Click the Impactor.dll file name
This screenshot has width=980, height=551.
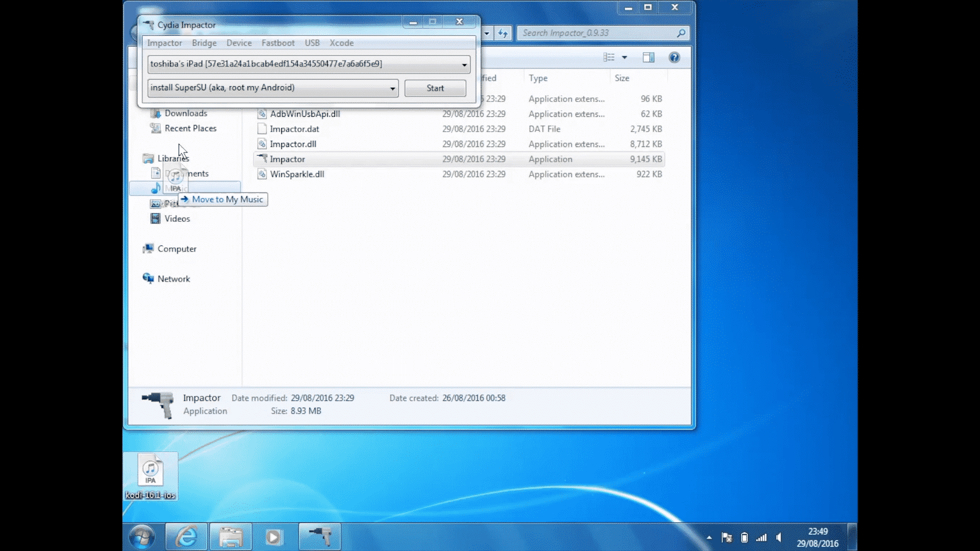pos(293,144)
